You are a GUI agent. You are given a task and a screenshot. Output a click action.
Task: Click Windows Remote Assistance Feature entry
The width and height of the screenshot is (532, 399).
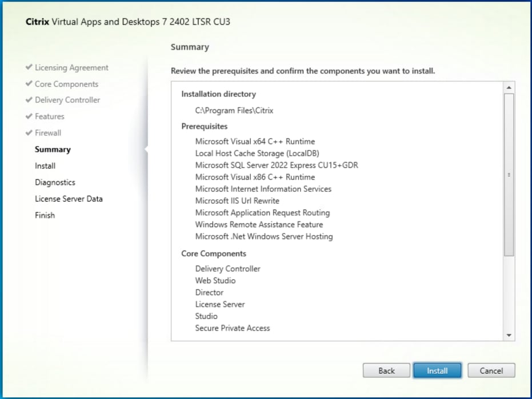coord(259,224)
